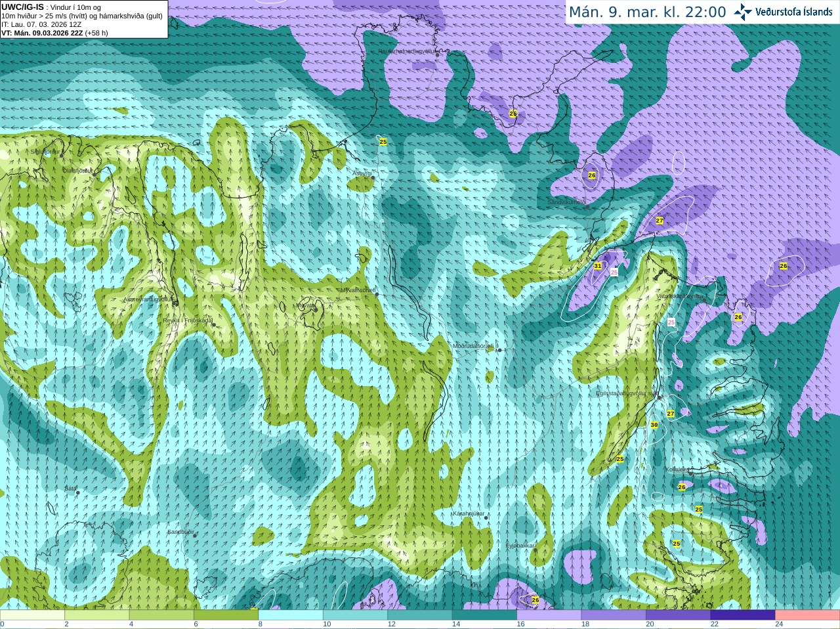840x629 pixels.
Task: Click the Mývatnsöræfi station label
Action: click(358, 290)
